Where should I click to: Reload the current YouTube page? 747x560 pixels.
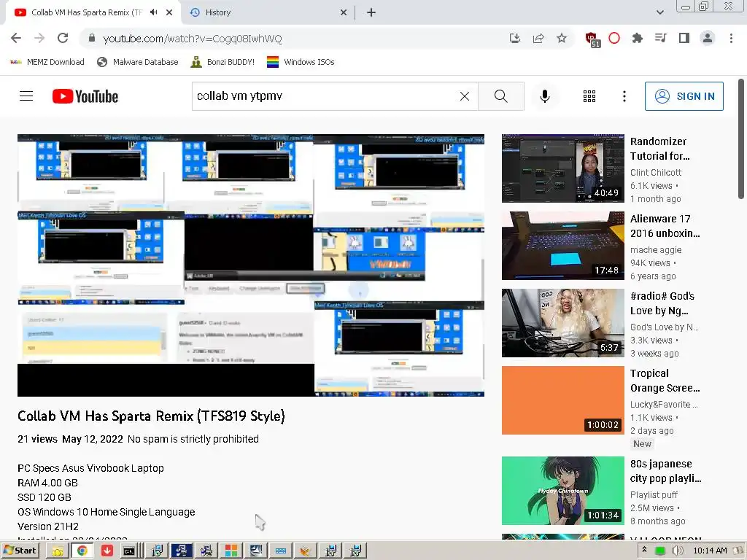[x=63, y=38]
